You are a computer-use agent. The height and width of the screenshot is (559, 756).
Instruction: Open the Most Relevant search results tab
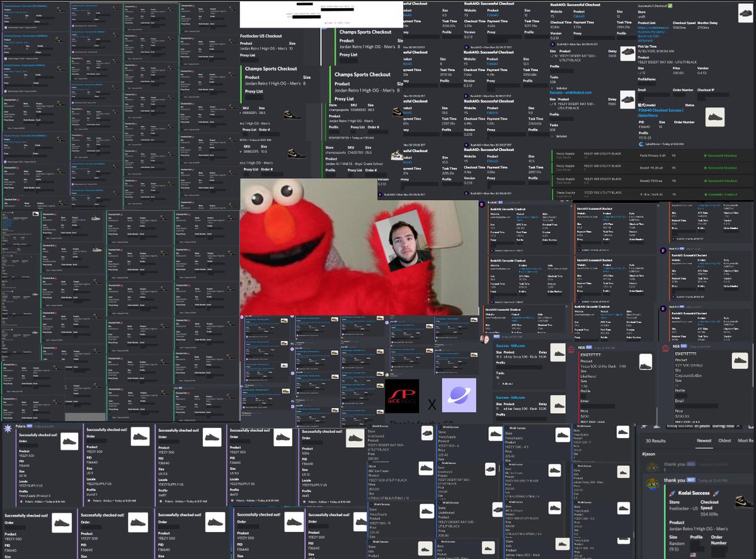[747, 441]
